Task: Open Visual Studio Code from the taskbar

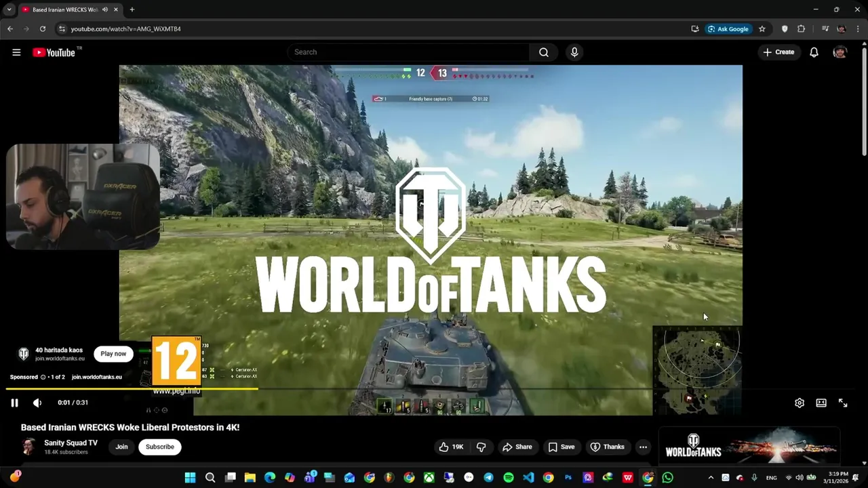Action: [528, 478]
